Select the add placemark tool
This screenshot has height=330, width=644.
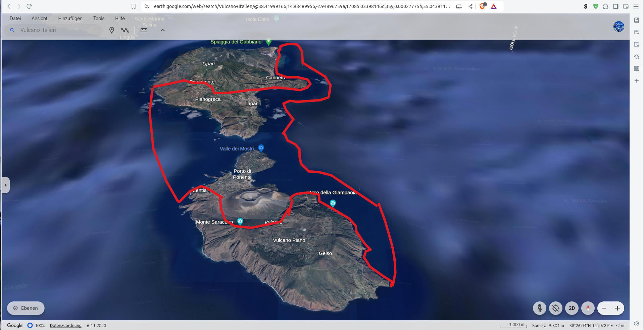tap(112, 30)
